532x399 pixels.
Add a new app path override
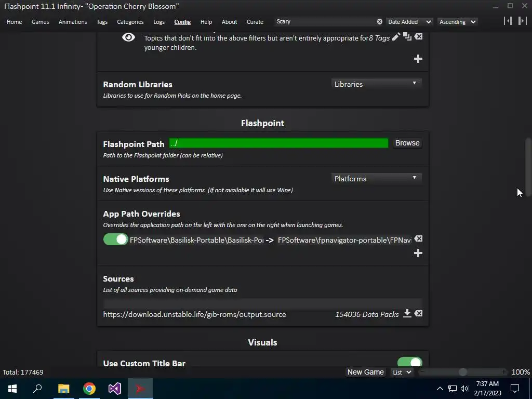click(x=418, y=253)
